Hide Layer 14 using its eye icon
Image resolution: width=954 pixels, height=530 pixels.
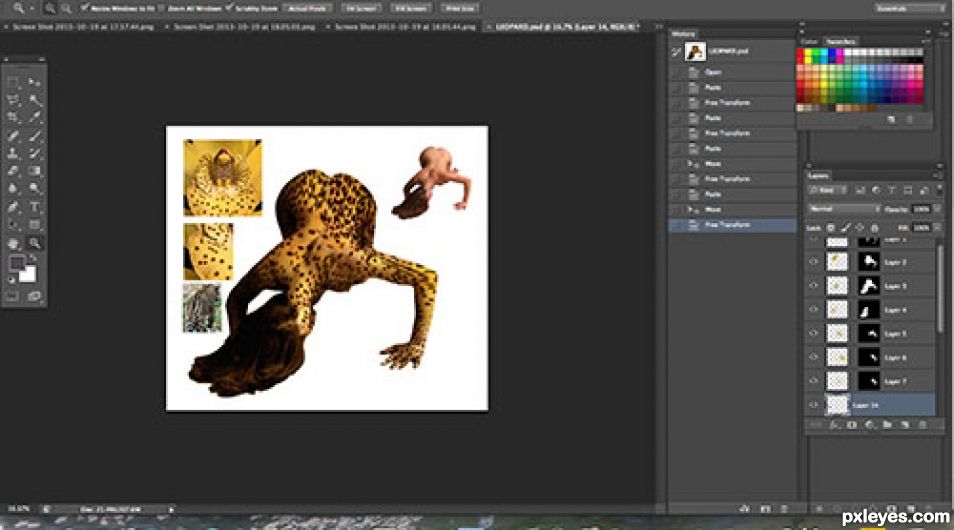point(813,405)
